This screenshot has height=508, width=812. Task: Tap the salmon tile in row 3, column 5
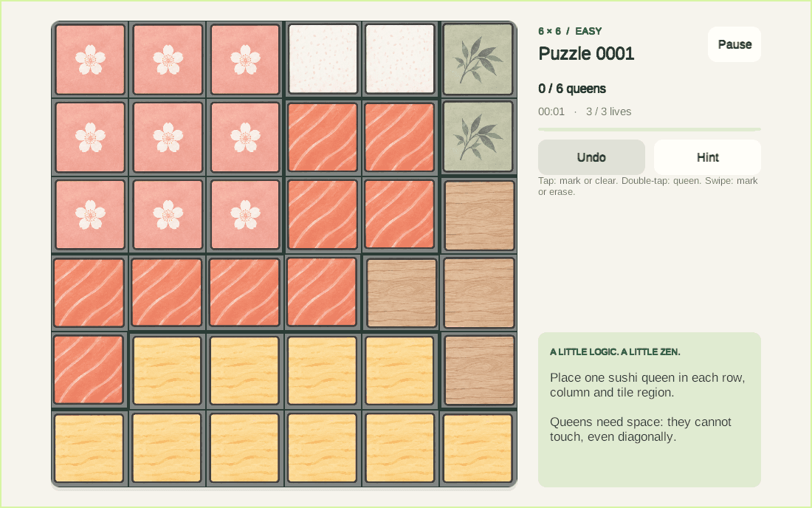[x=399, y=215]
